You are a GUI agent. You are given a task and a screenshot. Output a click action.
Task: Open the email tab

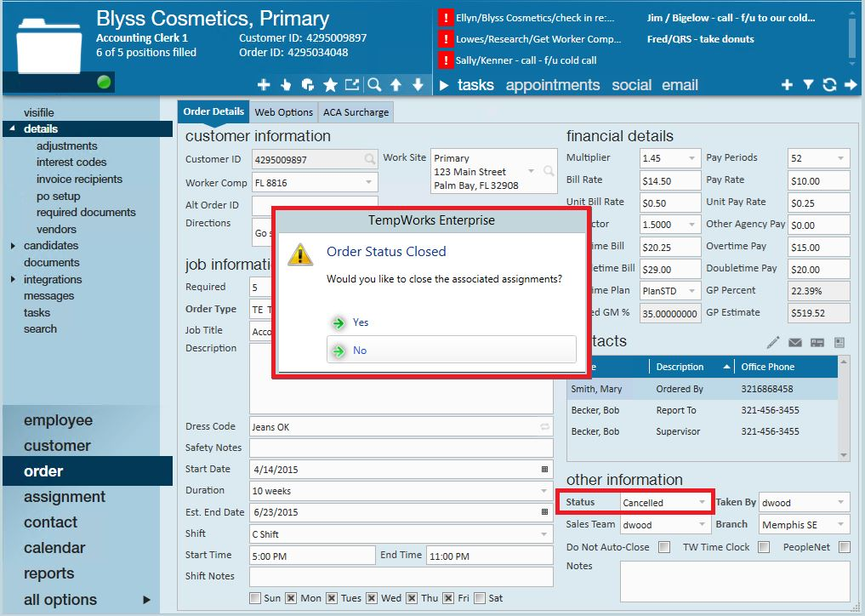tap(680, 85)
